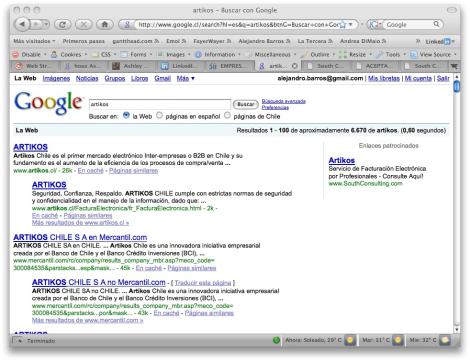Select the 'la Web' search radio button
This screenshot has height=361, width=470.
[126, 115]
